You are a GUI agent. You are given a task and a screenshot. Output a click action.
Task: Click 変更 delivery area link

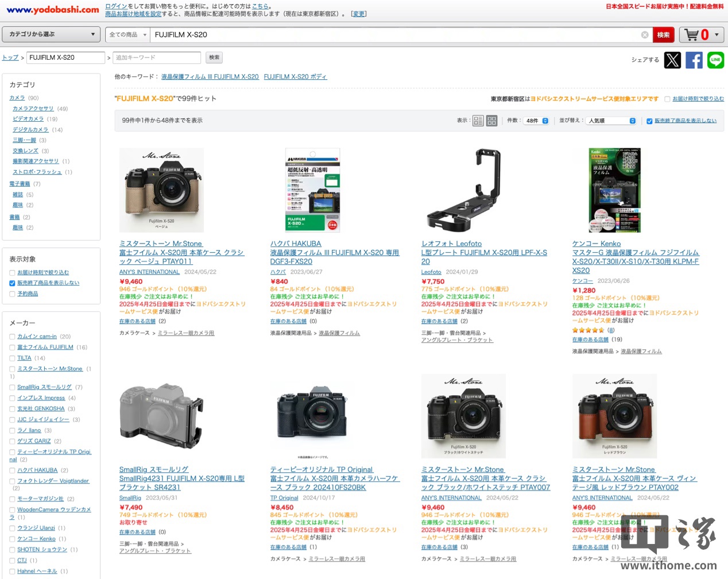pos(359,14)
